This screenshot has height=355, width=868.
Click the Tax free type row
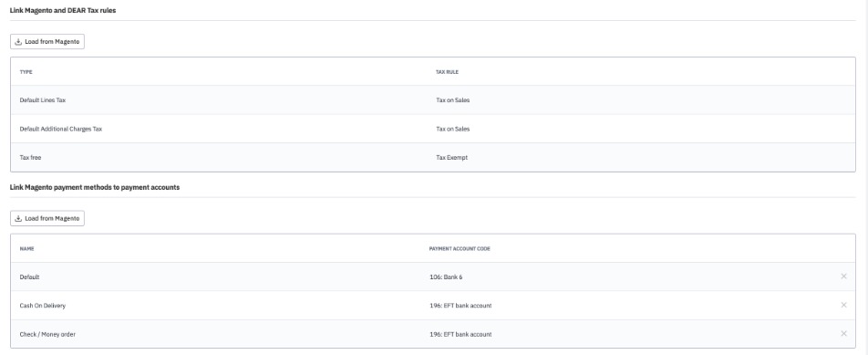[x=433, y=158]
